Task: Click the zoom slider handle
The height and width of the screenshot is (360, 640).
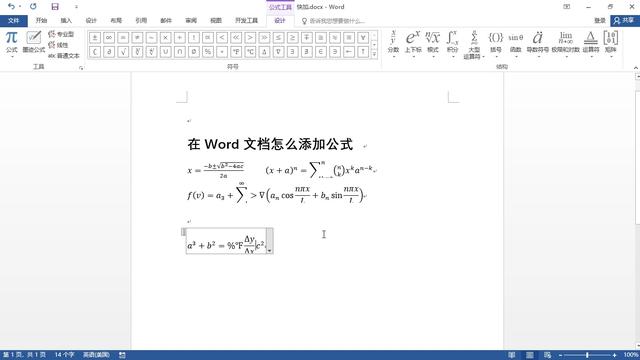Action: (587, 355)
